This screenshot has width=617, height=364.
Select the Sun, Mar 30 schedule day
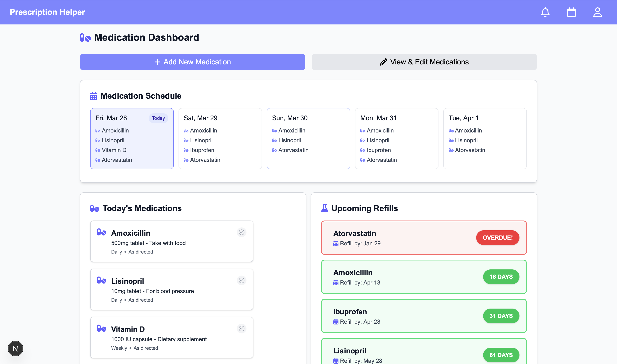308,138
